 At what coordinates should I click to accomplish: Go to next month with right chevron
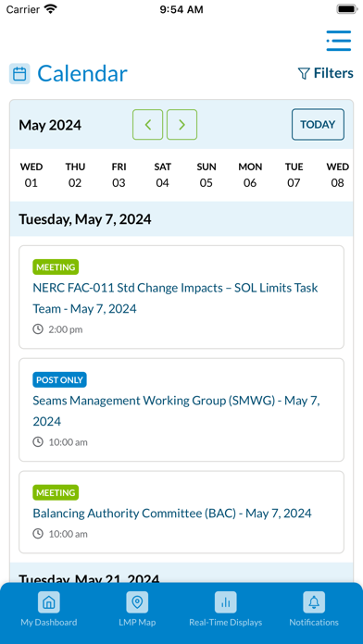click(x=182, y=124)
